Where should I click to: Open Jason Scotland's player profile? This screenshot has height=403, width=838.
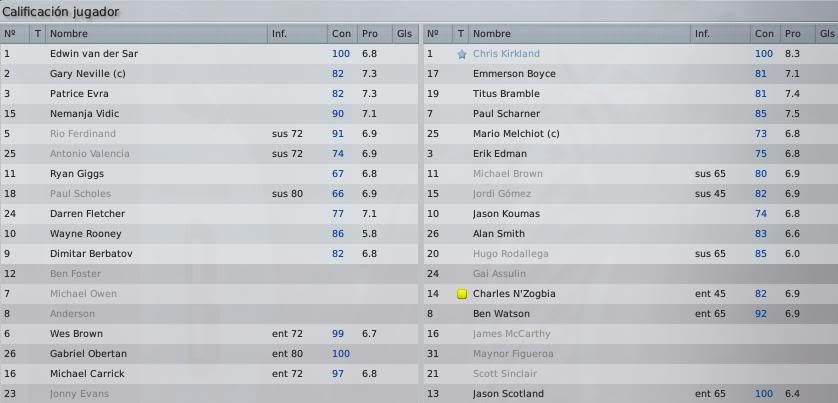[x=508, y=394]
